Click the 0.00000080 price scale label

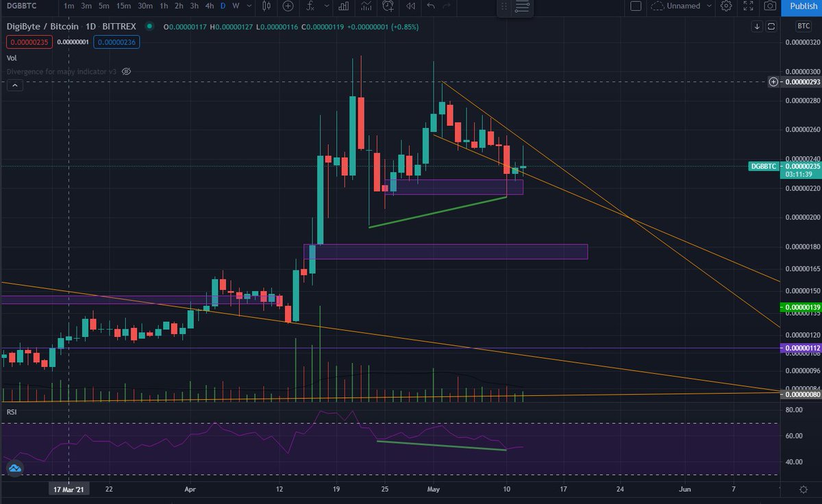coord(801,394)
